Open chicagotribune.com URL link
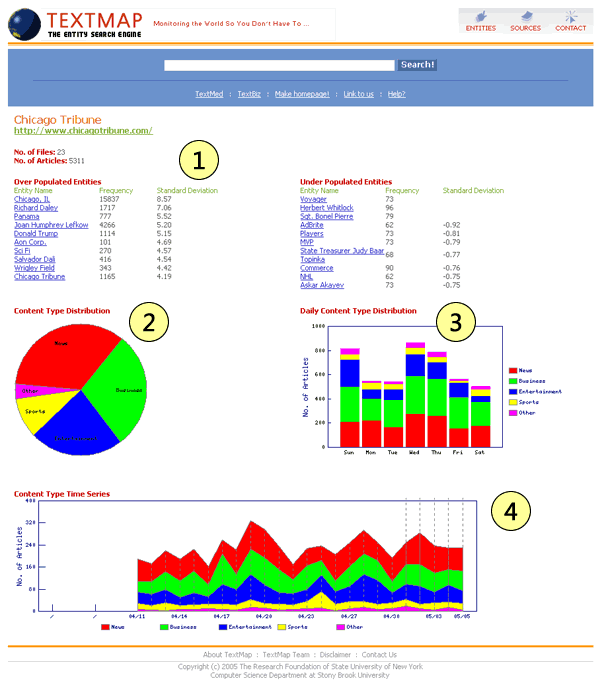Screen dimensions: 600x687 [x=83, y=131]
